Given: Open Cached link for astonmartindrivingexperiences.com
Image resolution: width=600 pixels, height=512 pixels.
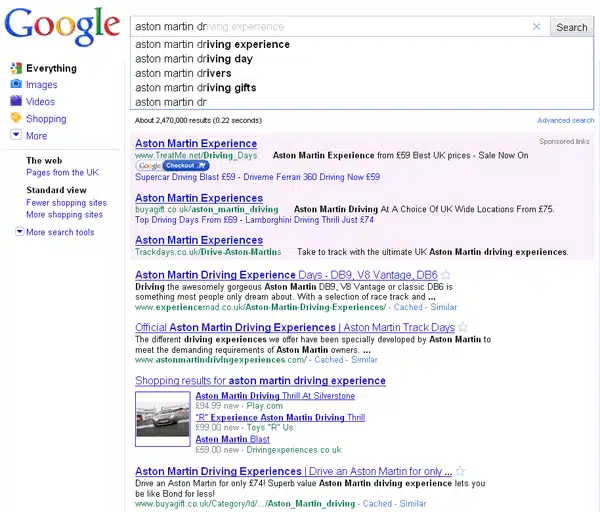Looking at the screenshot, I should coord(329,360).
